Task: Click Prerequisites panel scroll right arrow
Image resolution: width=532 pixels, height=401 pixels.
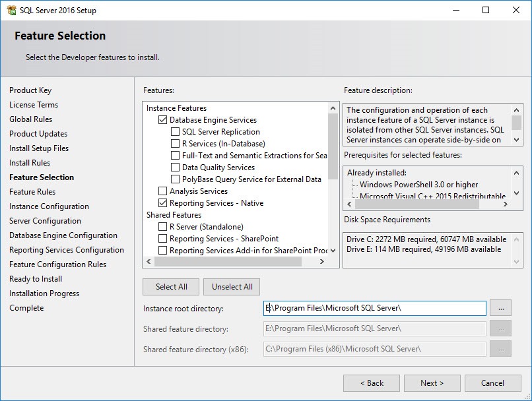Action: coord(506,204)
